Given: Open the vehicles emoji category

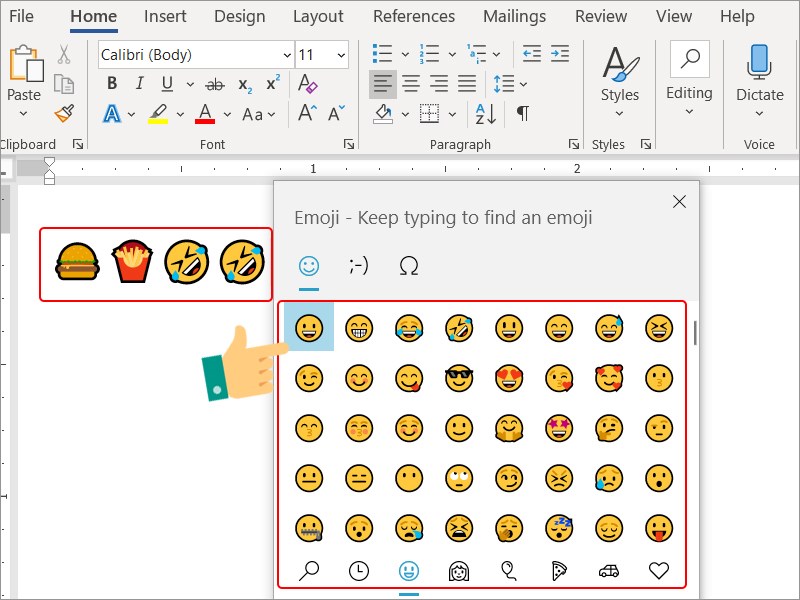Looking at the screenshot, I should click(x=608, y=571).
